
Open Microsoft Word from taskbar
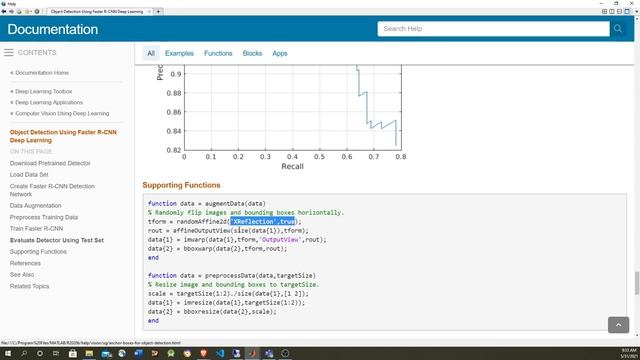(138, 353)
